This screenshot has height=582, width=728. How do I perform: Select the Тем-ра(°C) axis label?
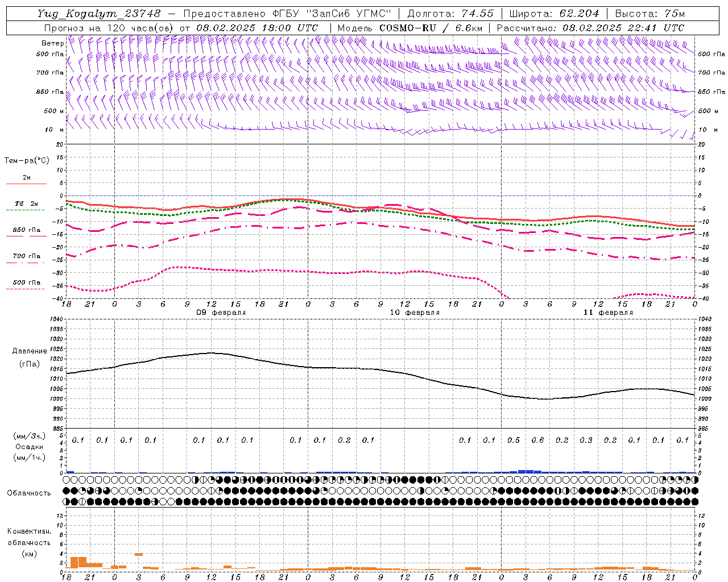(27, 161)
